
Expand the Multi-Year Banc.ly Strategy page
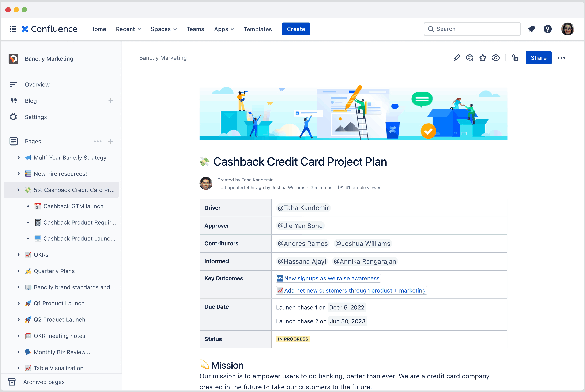18,157
